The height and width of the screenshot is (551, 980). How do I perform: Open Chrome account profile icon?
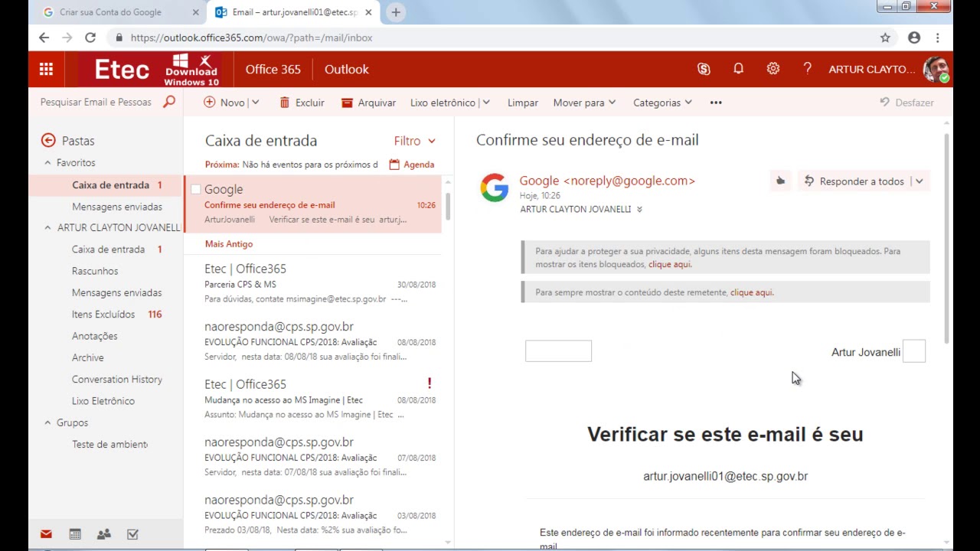pos(913,37)
